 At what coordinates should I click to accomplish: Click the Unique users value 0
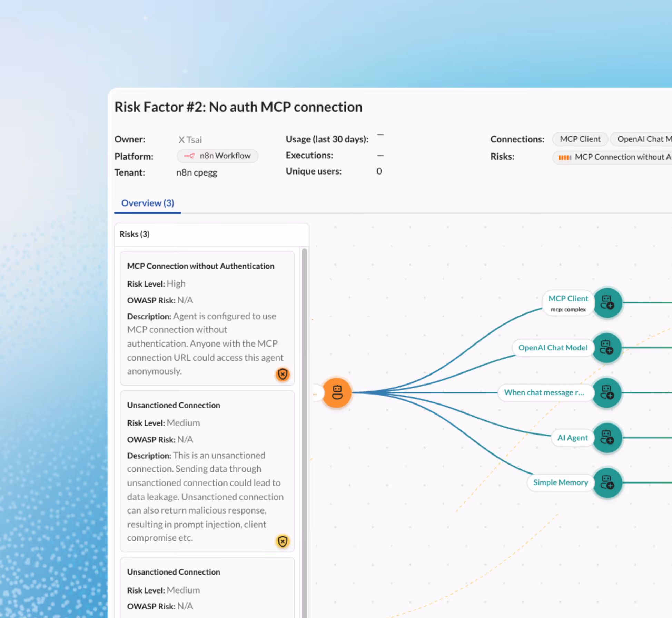(379, 171)
